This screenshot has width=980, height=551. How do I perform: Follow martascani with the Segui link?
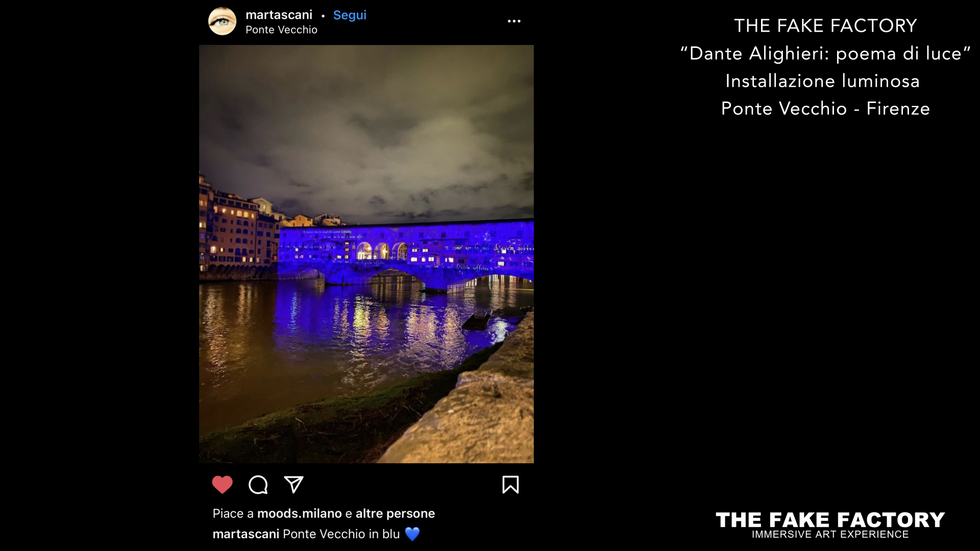[x=350, y=15]
